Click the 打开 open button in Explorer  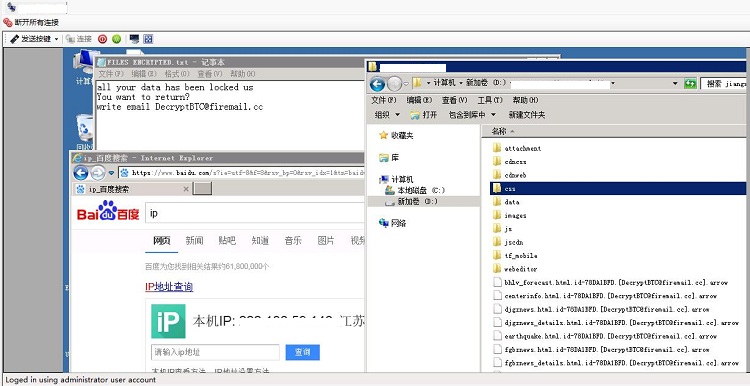tap(424, 115)
